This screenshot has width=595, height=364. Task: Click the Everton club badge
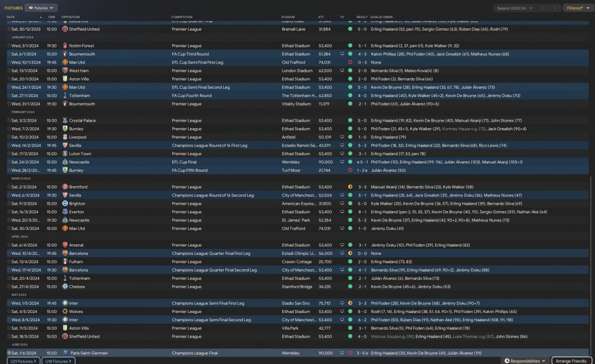(65, 212)
